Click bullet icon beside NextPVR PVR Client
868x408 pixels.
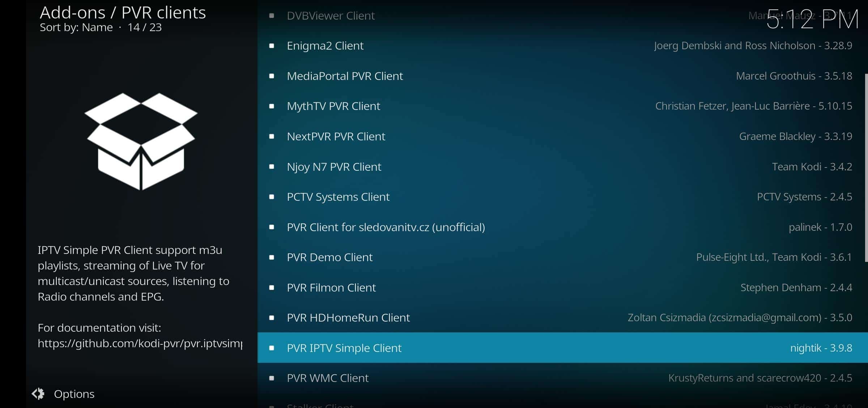[272, 136]
